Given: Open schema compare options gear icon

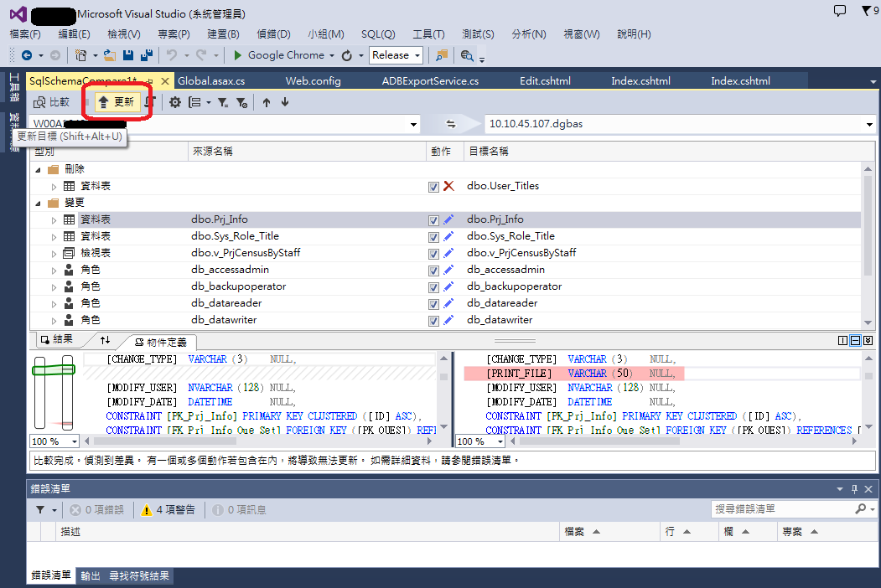Looking at the screenshot, I should click(175, 102).
